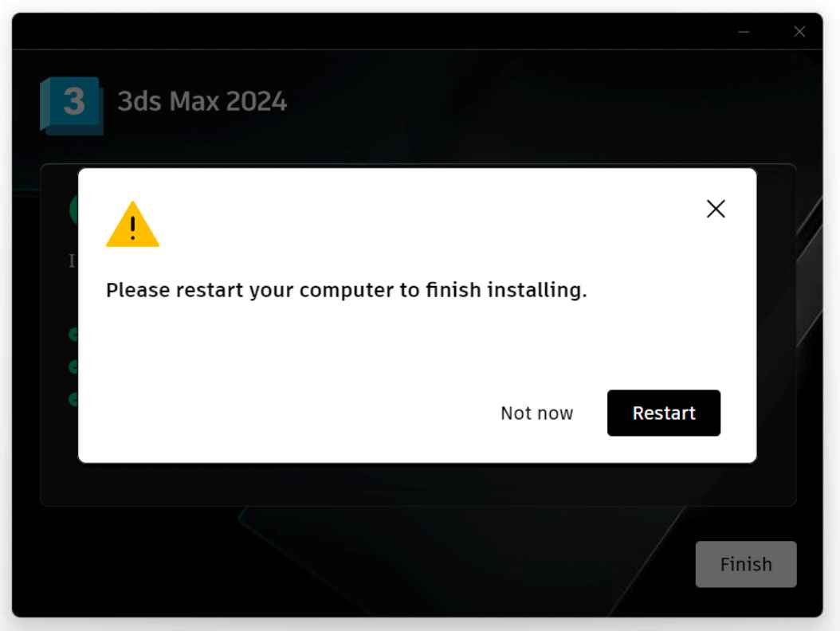Click the yellow warning triangle icon

[x=132, y=225]
